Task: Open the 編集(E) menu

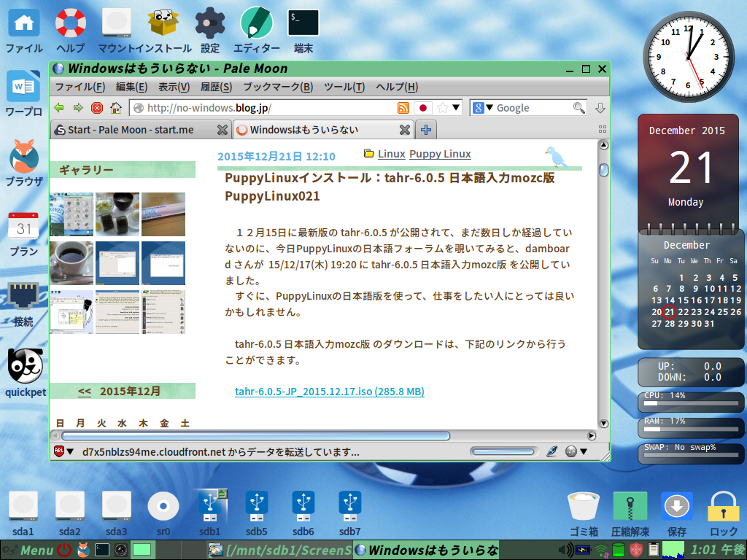Action: [x=131, y=87]
